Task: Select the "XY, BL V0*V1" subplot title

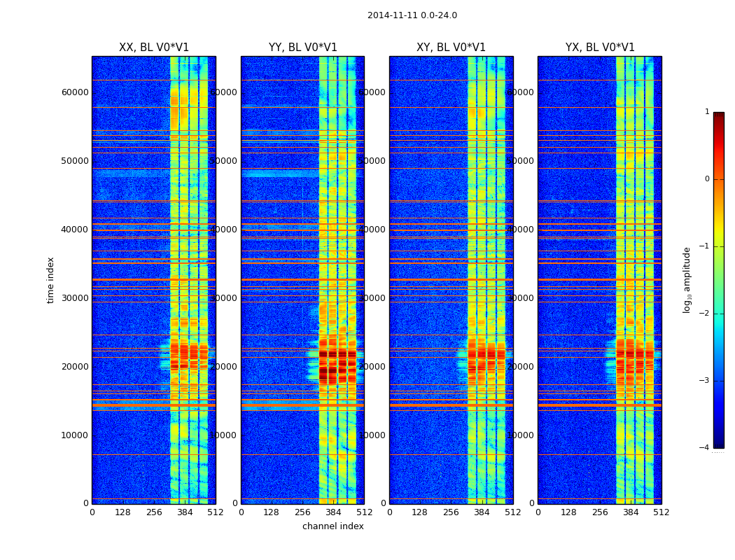Action: pos(451,48)
